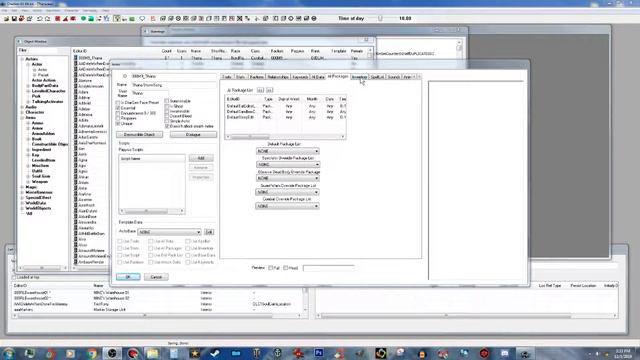This screenshot has width=640, height=360.
Task: Click Cancel button in Actor dialog
Action: 156,277
